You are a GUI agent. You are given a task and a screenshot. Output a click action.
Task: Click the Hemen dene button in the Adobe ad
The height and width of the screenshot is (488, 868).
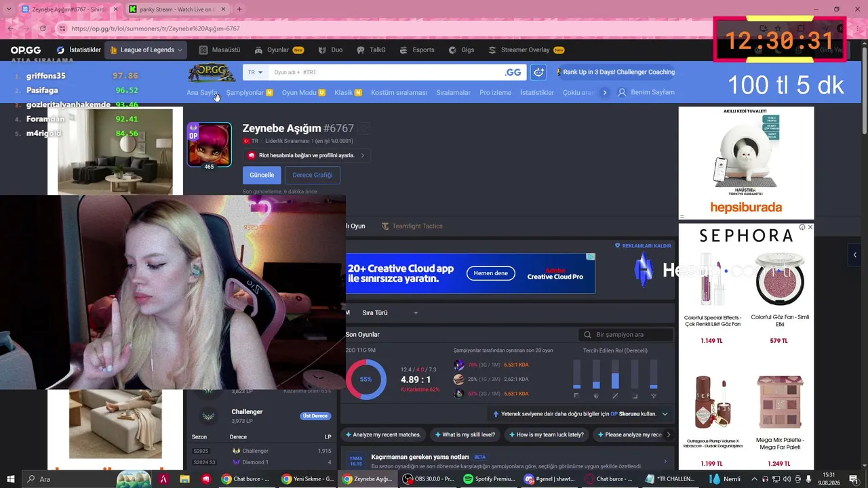point(490,273)
